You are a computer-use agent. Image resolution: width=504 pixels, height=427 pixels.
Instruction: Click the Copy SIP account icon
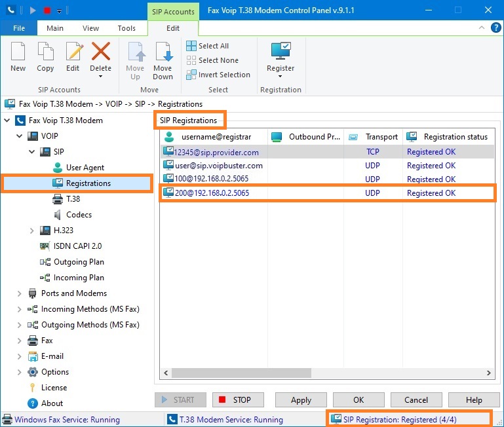[45, 51]
